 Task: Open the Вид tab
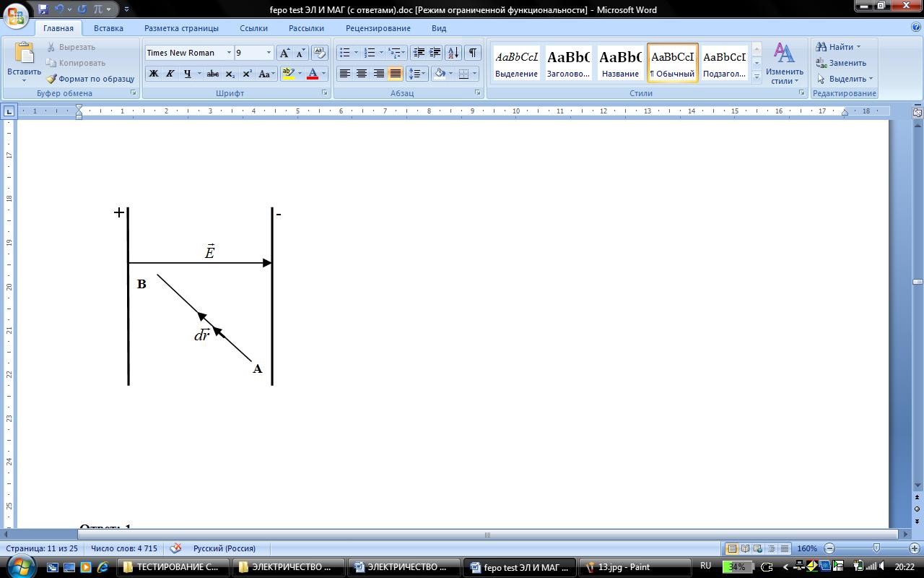439,28
